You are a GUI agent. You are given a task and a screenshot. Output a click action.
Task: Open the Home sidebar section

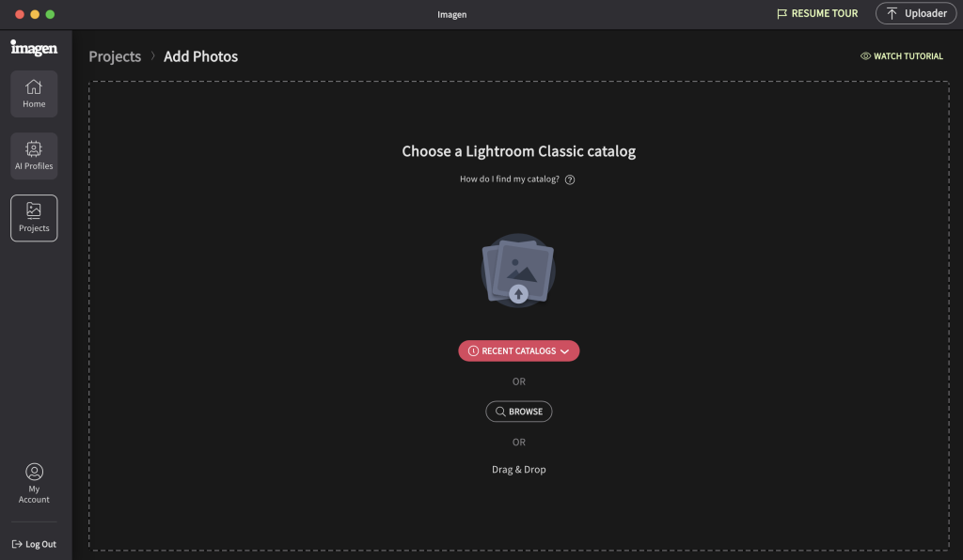pos(34,94)
